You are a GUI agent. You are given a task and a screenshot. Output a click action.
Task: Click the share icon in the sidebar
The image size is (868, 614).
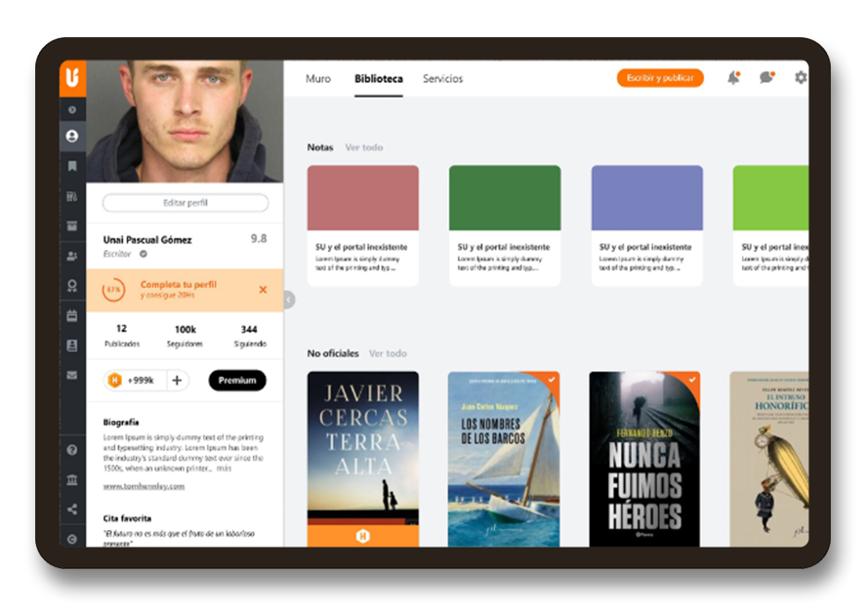72,510
